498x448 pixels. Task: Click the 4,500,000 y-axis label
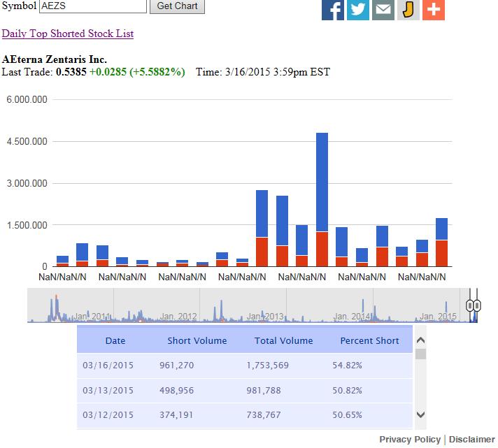27,141
